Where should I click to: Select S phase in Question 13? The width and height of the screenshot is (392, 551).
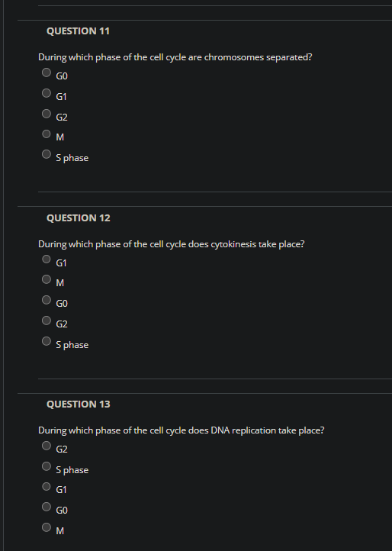(47, 466)
